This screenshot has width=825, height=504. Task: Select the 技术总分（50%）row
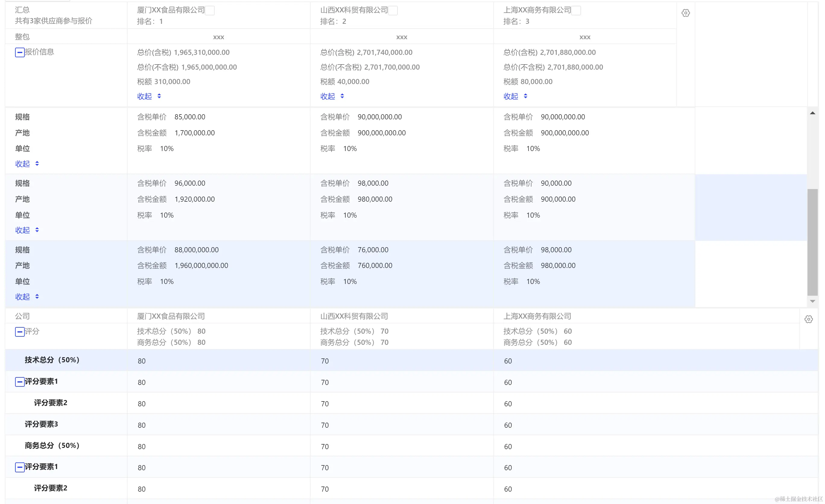pos(52,360)
